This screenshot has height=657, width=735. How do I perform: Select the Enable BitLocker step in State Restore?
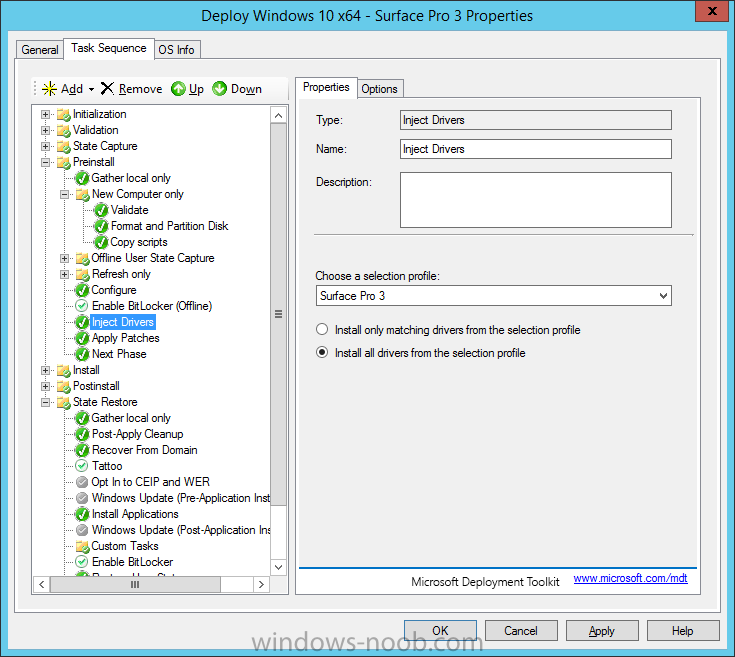click(132, 562)
